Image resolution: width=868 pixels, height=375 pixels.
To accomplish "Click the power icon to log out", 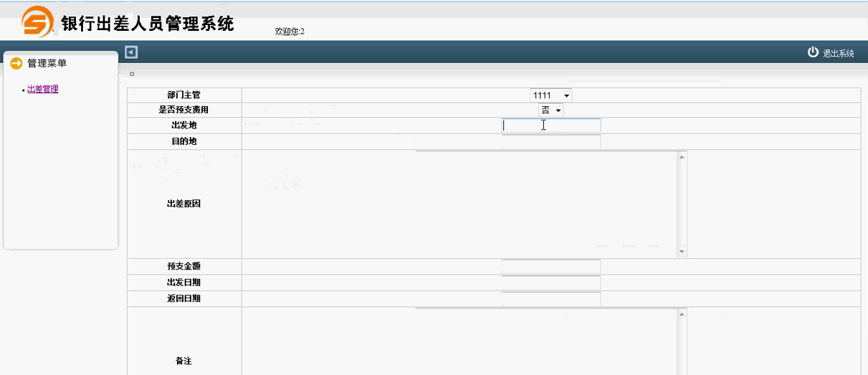I will (x=813, y=52).
